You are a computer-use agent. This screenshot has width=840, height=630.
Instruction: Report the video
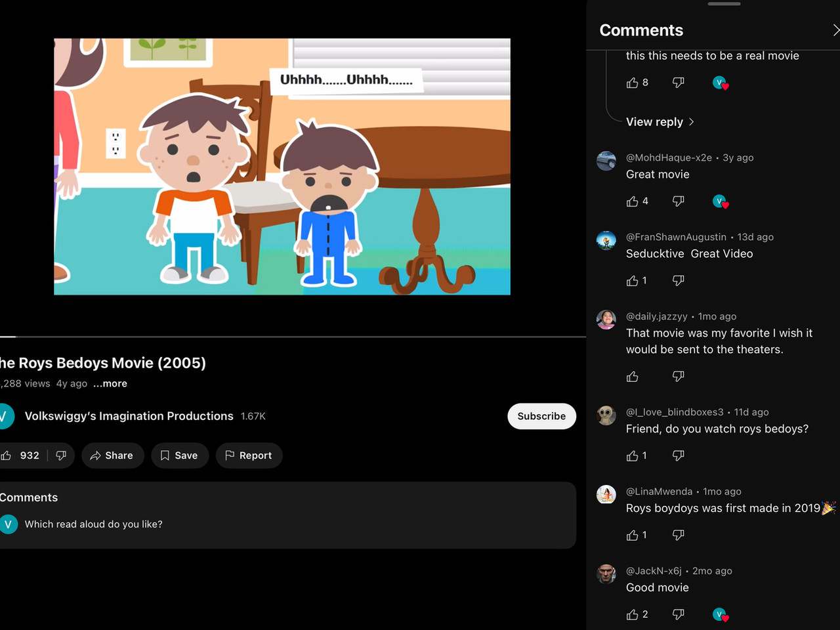tap(249, 455)
